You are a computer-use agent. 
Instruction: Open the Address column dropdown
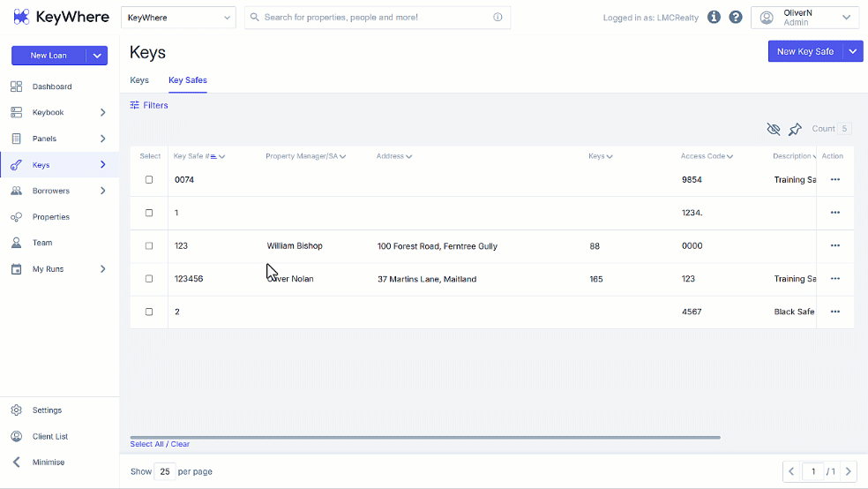click(x=409, y=157)
